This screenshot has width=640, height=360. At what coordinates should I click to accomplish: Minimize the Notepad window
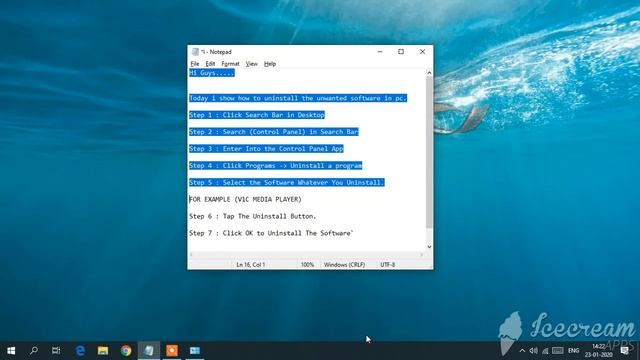click(x=380, y=52)
